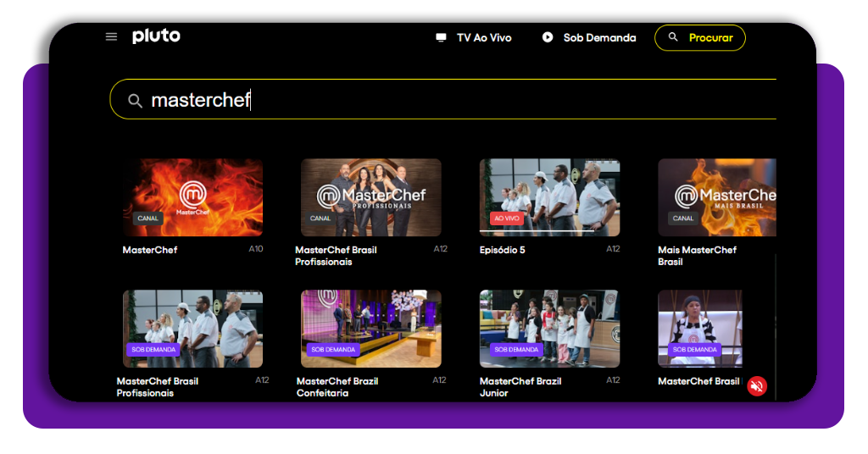Open the Mais MasterChef Brasil channel thumbnail
Viewport: 868px width, 454px height.
point(717,197)
